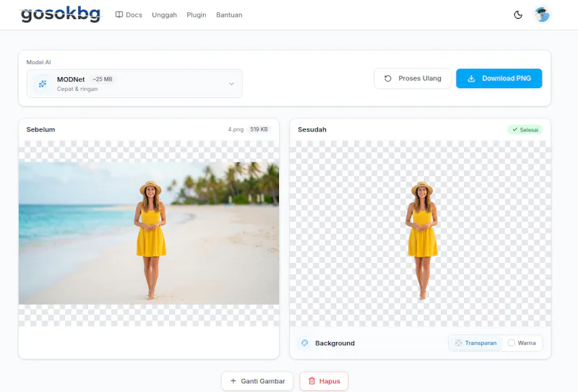Click the reload icon on Proses Ulang

(388, 79)
